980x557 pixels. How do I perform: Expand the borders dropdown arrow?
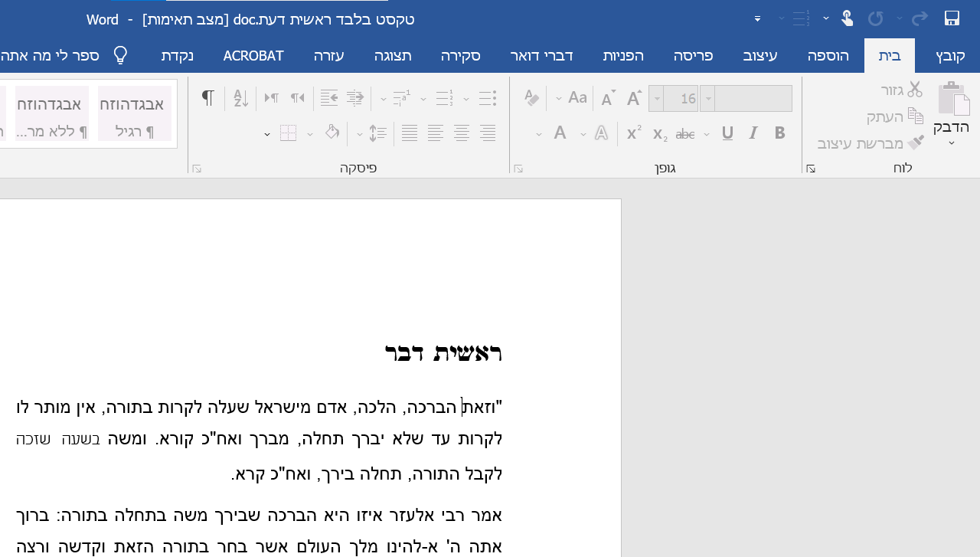[x=267, y=134]
